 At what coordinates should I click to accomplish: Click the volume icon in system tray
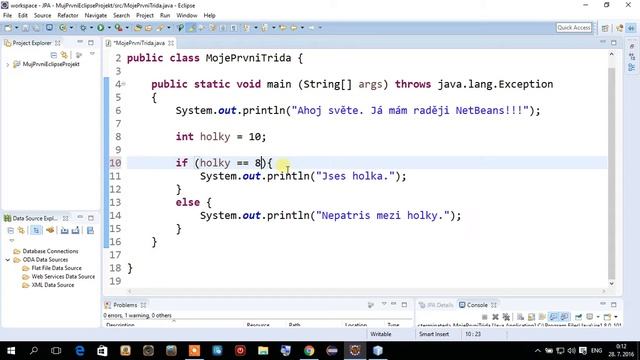coord(571,351)
